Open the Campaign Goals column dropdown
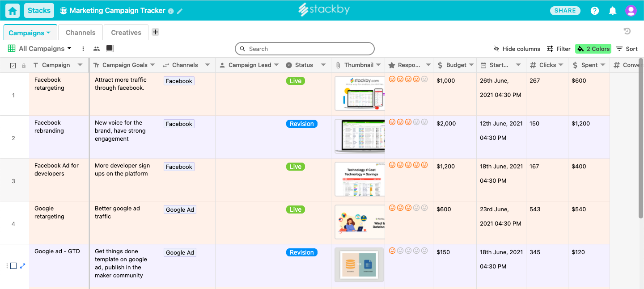644x289 pixels. coord(152,65)
